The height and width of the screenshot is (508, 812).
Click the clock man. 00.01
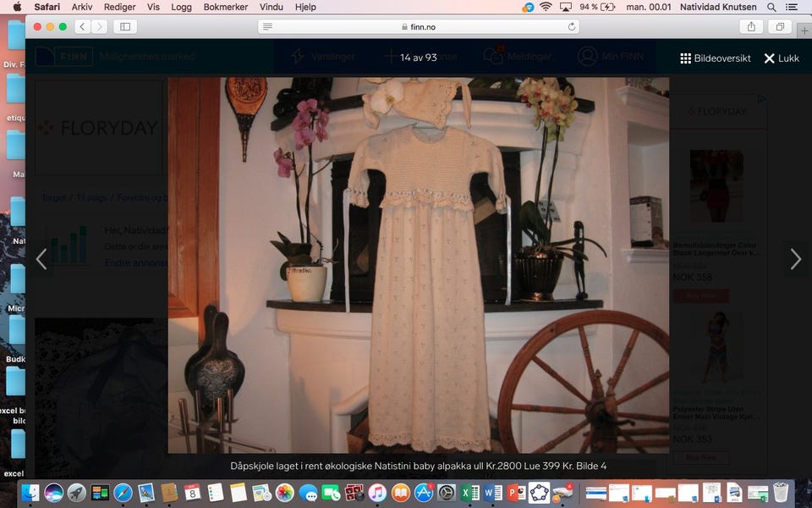click(649, 7)
